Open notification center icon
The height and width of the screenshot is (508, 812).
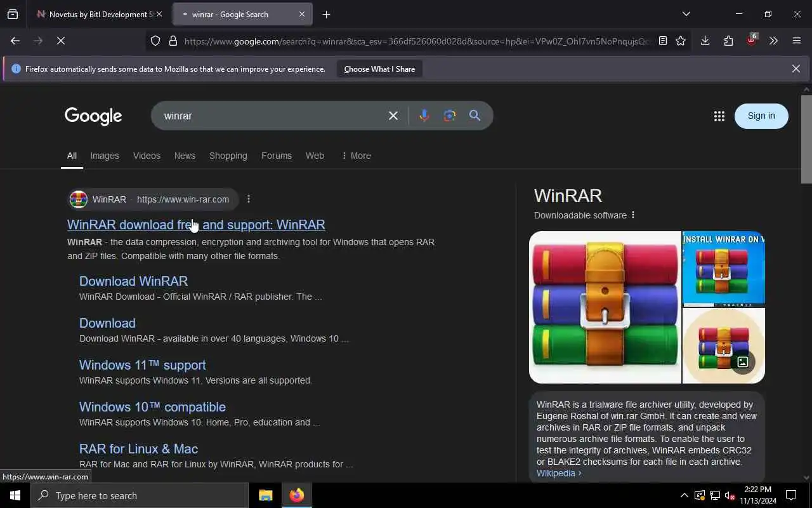(x=791, y=495)
